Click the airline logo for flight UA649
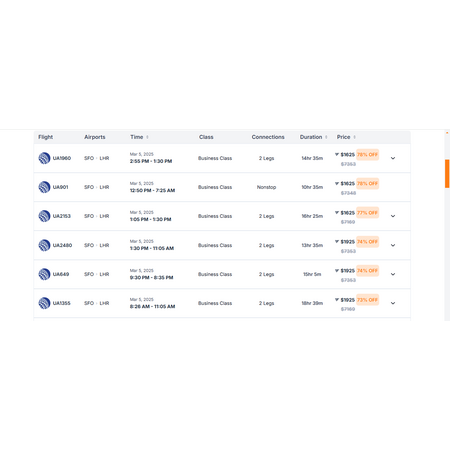This screenshot has height=450, width=450. click(44, 274)
